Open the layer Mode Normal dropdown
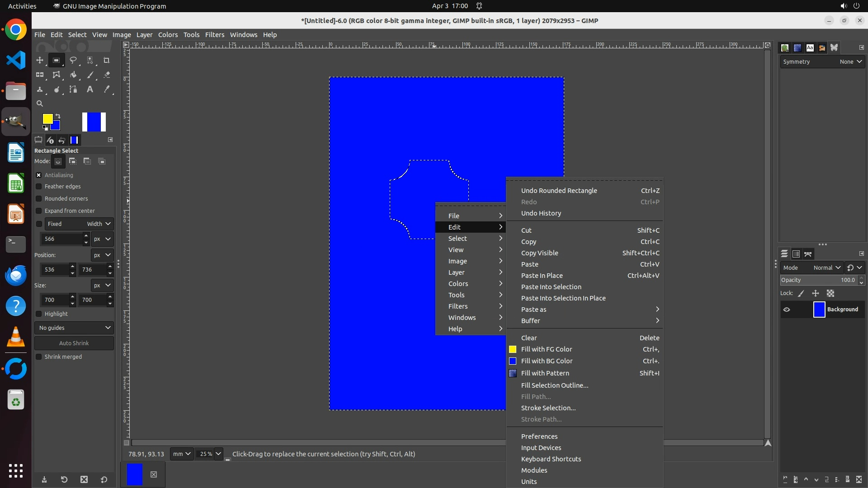This screenshot has height=488, width=868. (x=826, y=267)
